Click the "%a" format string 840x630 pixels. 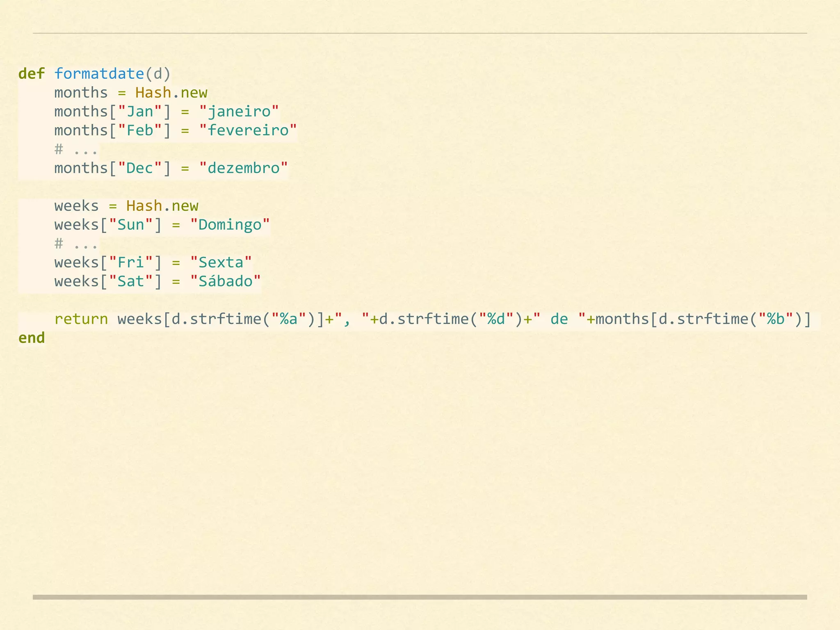288,319
